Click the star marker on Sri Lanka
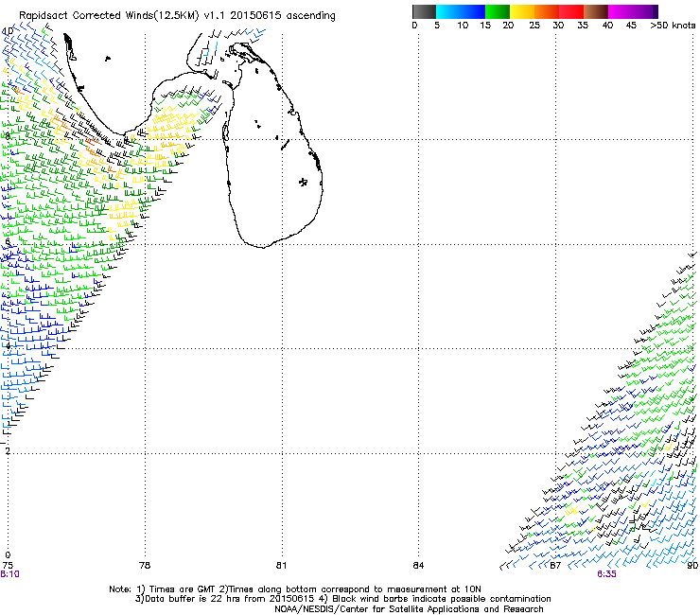Viewport: 700px width, 615px height. (x=304, y=182)
